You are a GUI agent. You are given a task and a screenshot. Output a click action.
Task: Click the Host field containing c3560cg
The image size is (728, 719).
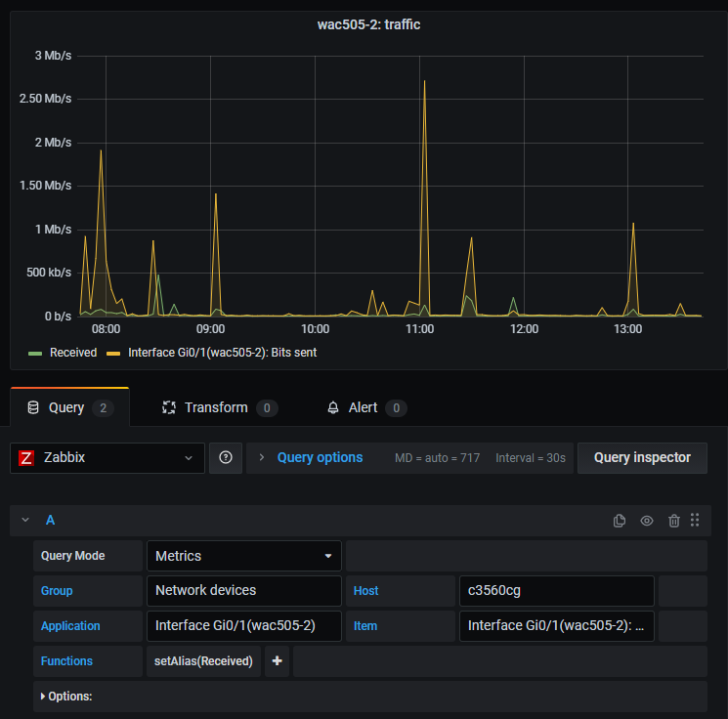point(555,591)
